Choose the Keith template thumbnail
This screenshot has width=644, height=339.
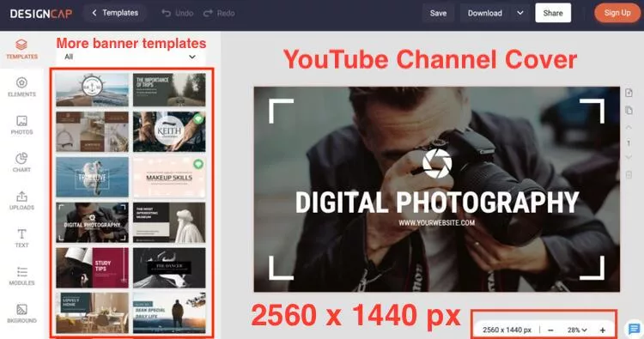[169, 132]
